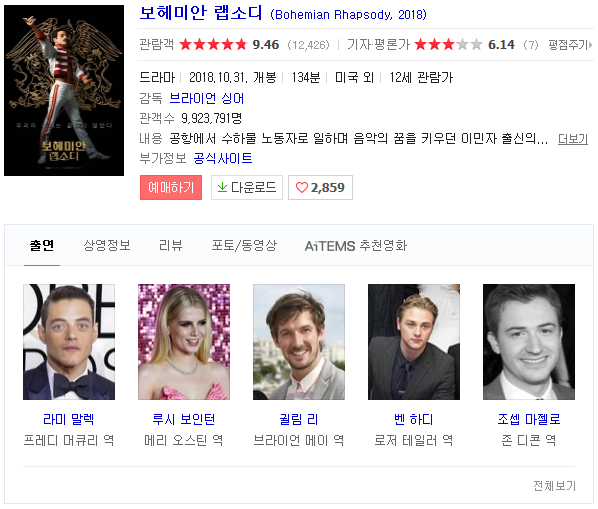This screenshot has width=598, height=509.
Task: Click release date 2018.10.31. 개봉
Action: click(233, 78)
